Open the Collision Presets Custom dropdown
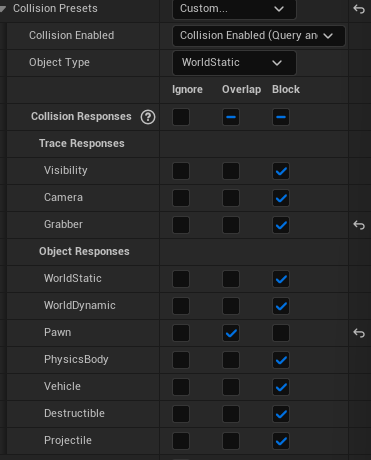 [234, 9]
